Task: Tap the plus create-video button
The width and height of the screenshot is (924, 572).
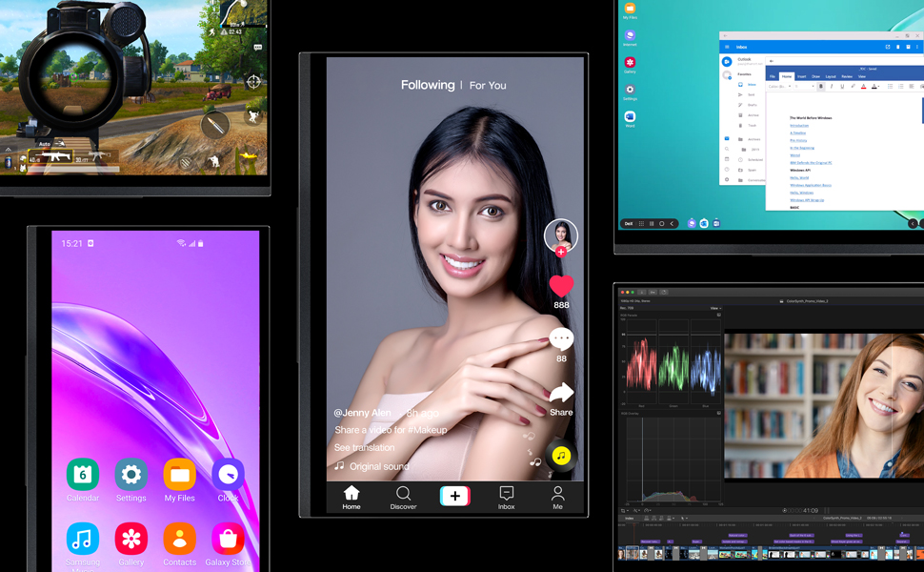Action: [x=455, y=497]
